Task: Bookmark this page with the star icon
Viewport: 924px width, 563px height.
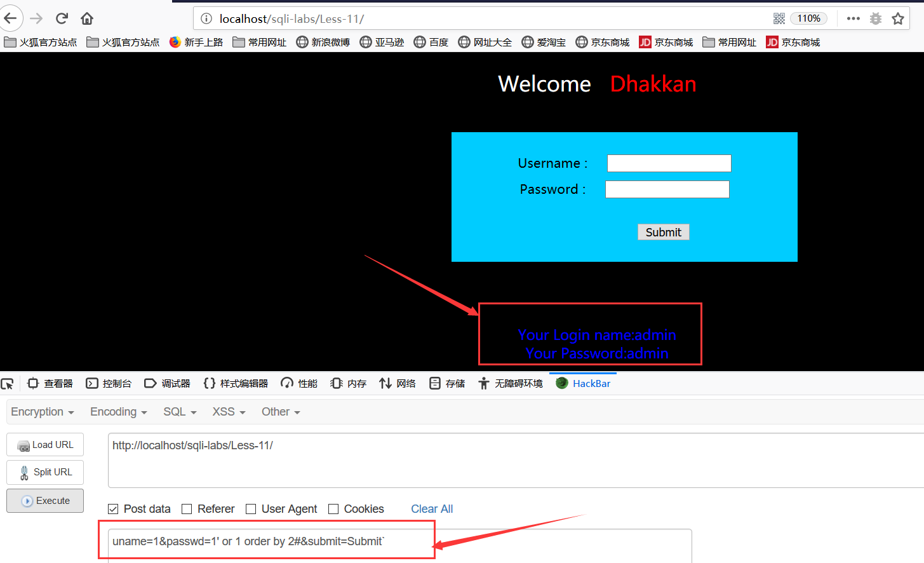Action: [x=898, y=18]
